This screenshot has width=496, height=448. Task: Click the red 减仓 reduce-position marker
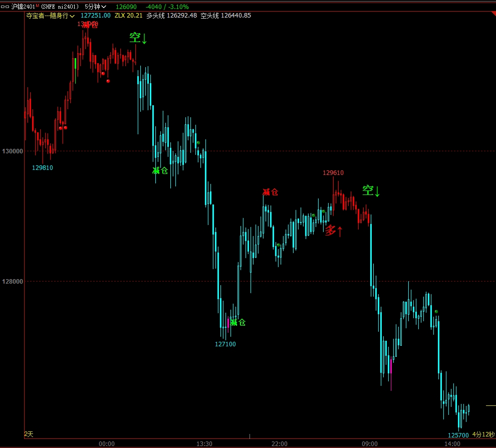click(x=270, y=192)
